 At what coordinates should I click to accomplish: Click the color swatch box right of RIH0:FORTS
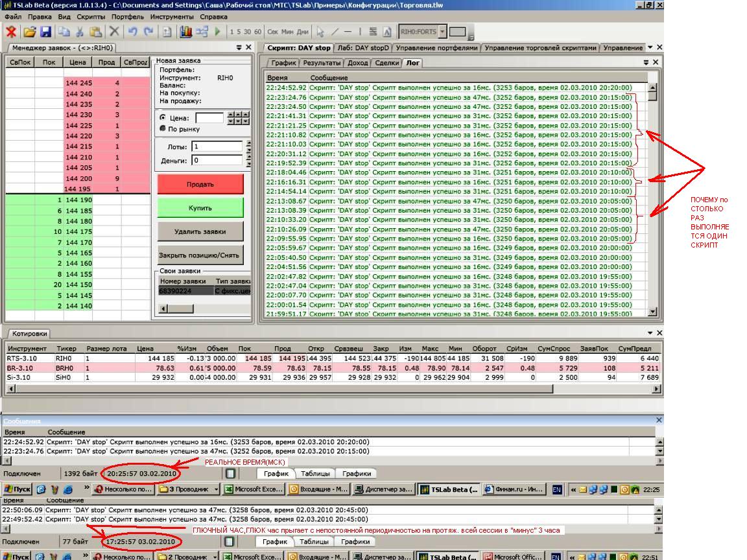pyautogui.click(x=458, y=32)
